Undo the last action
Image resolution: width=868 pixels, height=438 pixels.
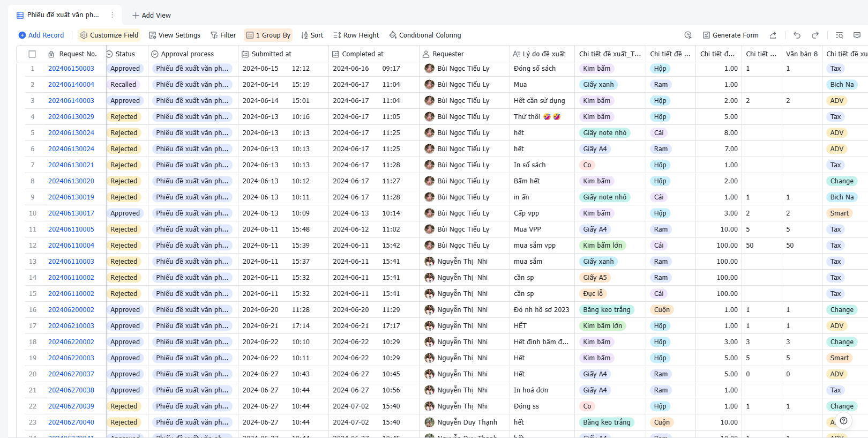[797, 35]
